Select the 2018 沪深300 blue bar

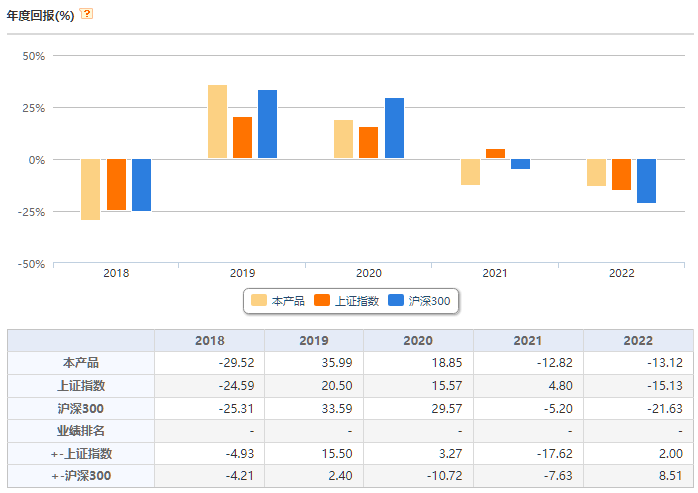pyautogui.click(x=141, y=185)
